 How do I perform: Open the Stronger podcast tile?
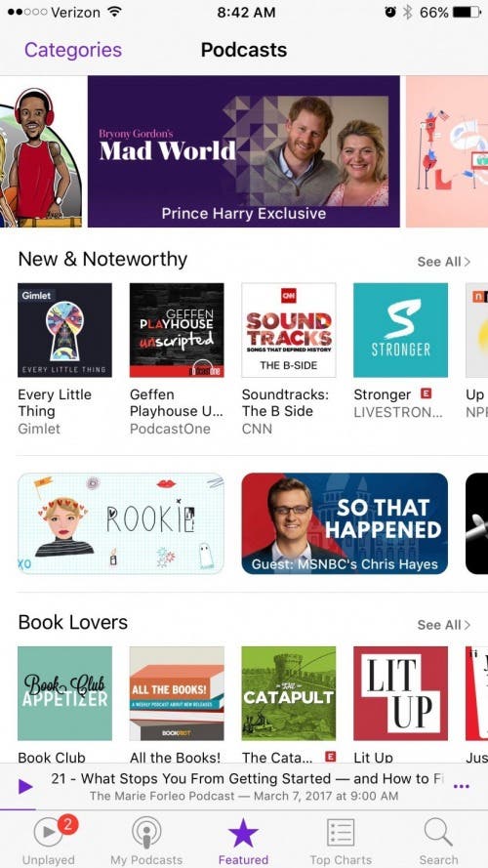[400, 330]
